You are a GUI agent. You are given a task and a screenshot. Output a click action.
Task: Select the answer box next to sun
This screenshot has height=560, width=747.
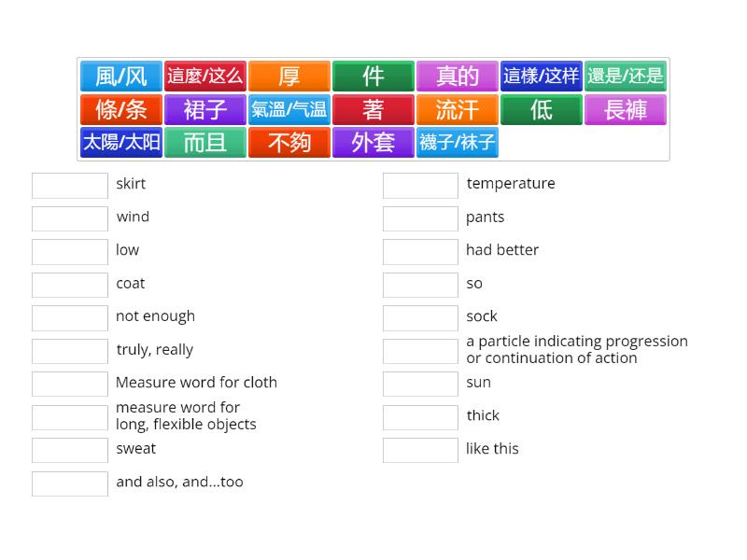pyautogui.click(x=420, y=385)
